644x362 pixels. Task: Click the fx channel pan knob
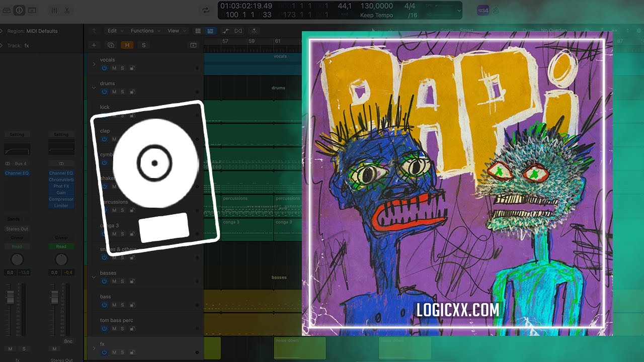point(17,259)
